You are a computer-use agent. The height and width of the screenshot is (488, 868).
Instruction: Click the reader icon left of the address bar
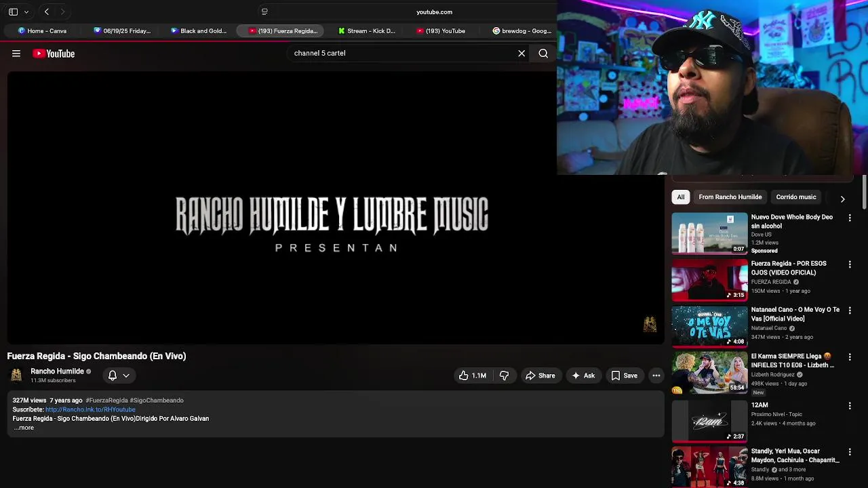pos(264,12)
